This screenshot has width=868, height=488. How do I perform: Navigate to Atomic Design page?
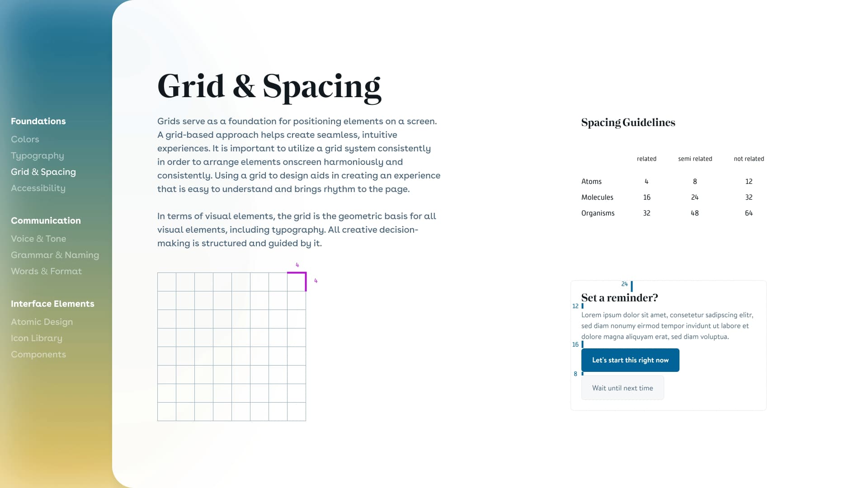click(x=42, y=322)
